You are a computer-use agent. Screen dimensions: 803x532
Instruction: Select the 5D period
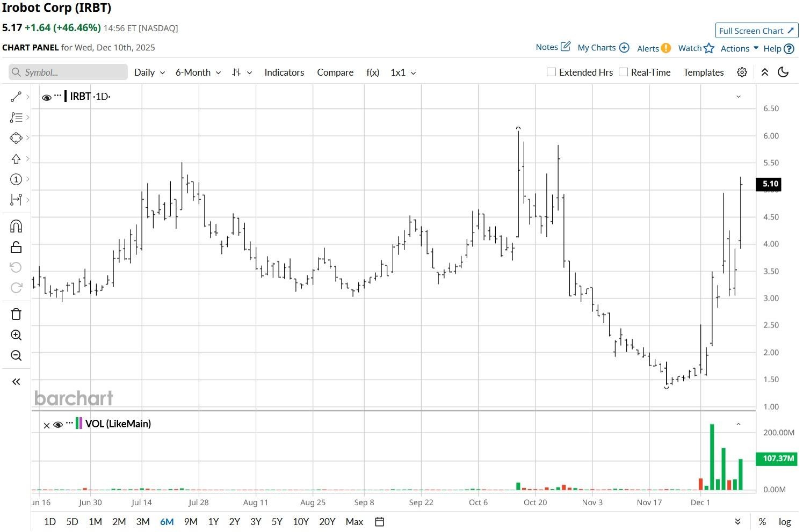tap(72, 522)
